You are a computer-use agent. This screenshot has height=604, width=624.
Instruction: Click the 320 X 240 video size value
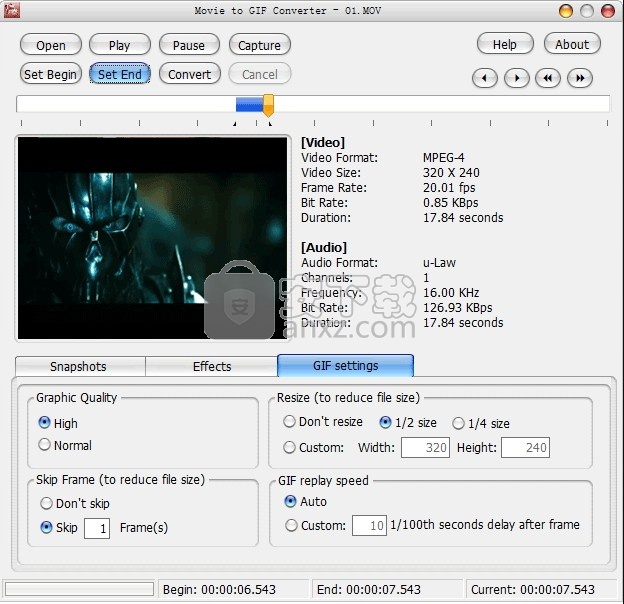point(451,173)
